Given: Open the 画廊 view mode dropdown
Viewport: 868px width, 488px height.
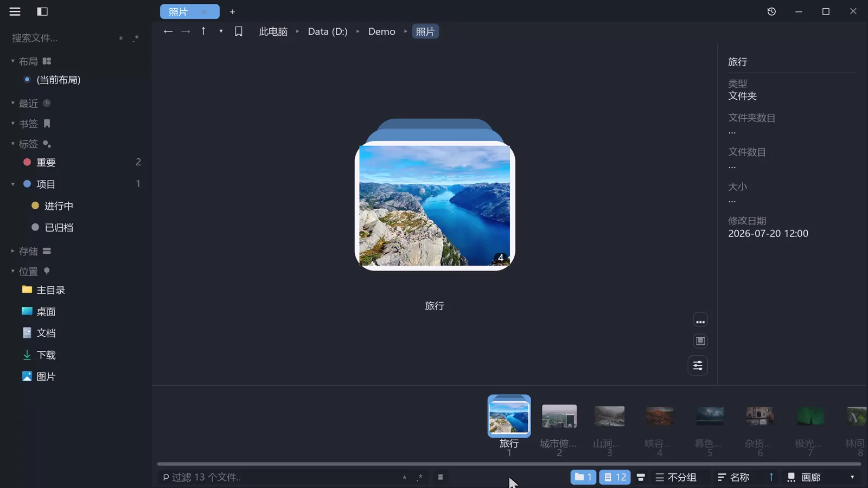Looking at the screenshot, I should coord(821,477).
